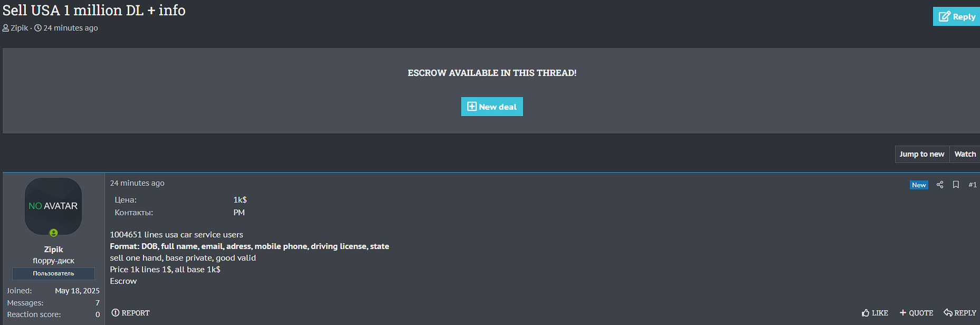Click the share icon on post #1

(939, 185)
